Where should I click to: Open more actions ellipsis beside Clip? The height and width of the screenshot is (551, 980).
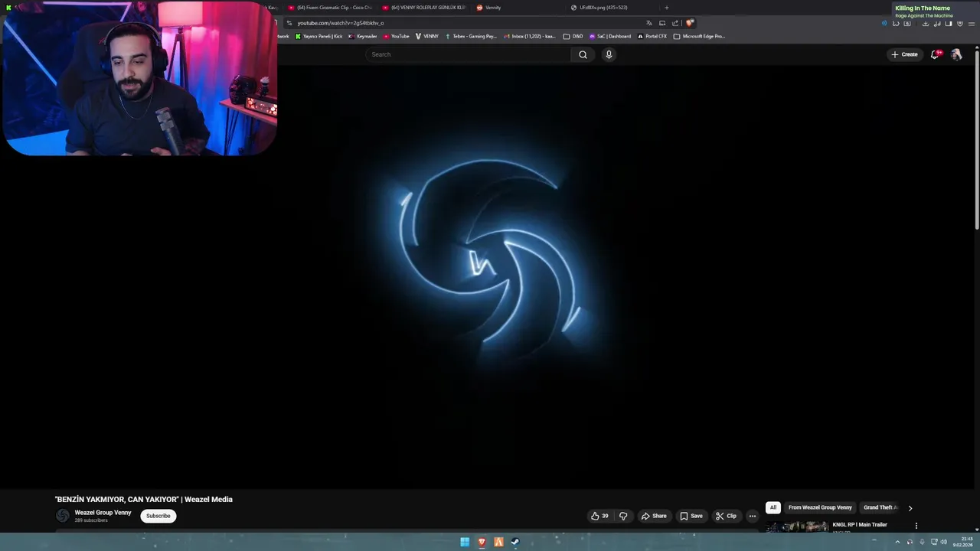click(x=753, y=516)
